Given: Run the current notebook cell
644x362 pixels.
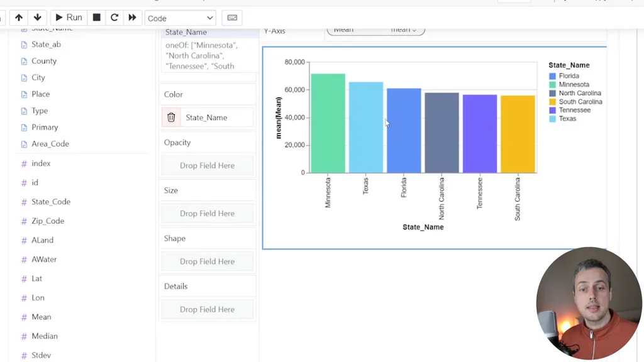Looking at the screenshot, I should pyautogui.click(x=69, y=18).
